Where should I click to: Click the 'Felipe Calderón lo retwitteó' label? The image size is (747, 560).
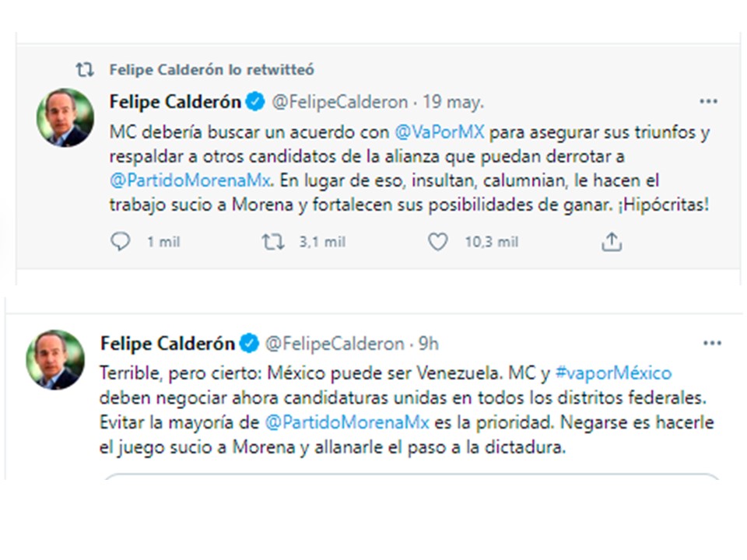tap(212, 70)
